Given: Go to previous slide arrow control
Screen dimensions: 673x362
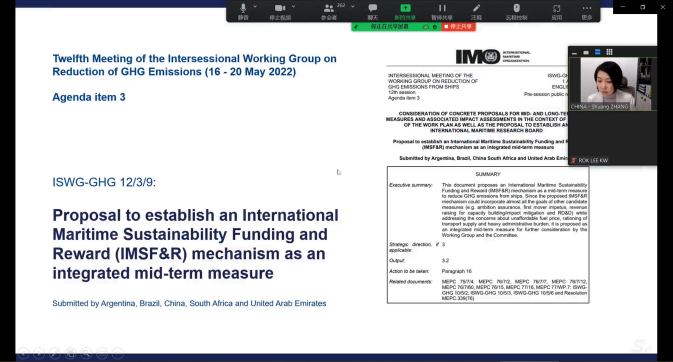Looking at the screenshot, I should click(x=23, y=353).
